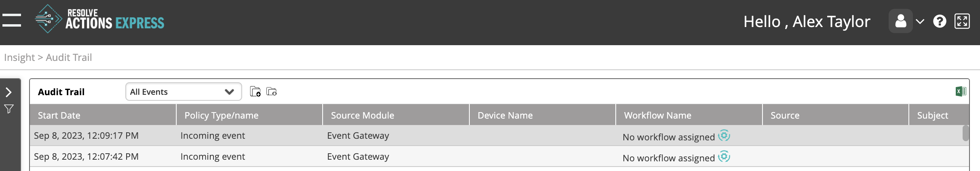Export audit trail to Excel
980x171 pixels.
coord(961,92)
